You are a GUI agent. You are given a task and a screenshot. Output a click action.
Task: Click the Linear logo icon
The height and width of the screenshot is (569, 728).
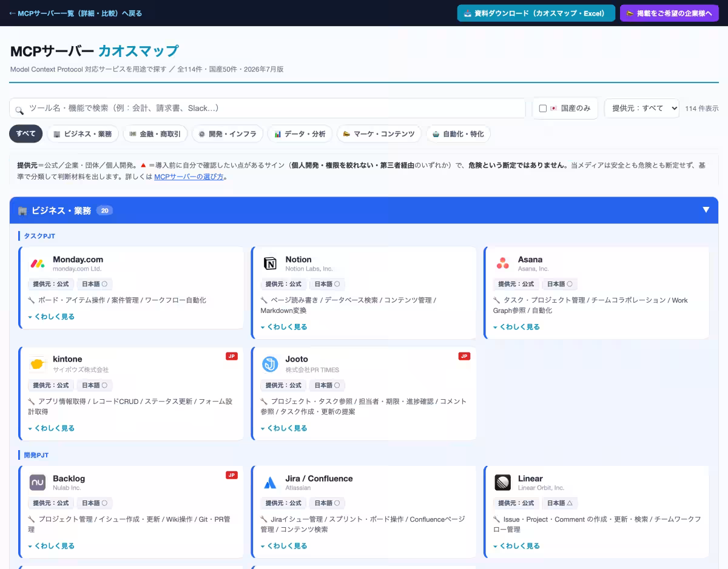point(502,482)
